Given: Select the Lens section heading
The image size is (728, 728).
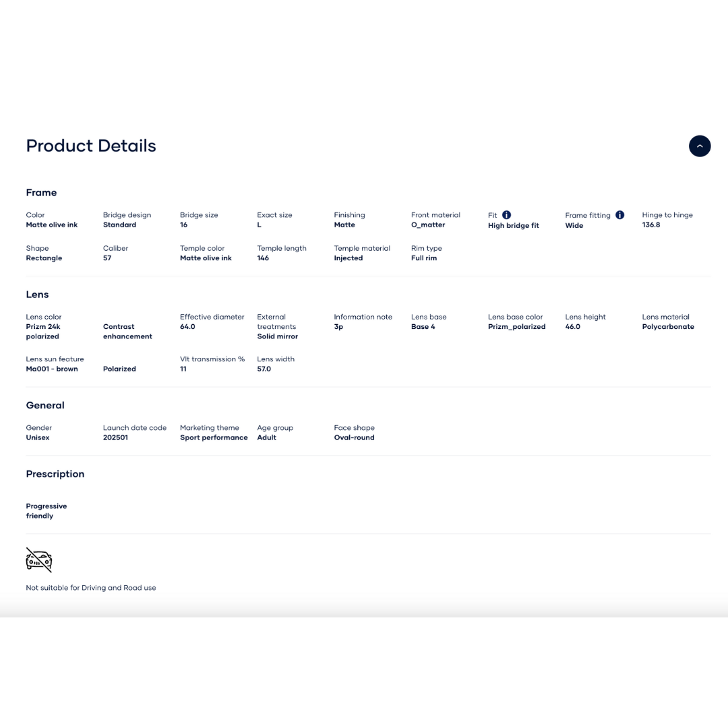Looking at the screenshot, I should click(x=37, y=295).
